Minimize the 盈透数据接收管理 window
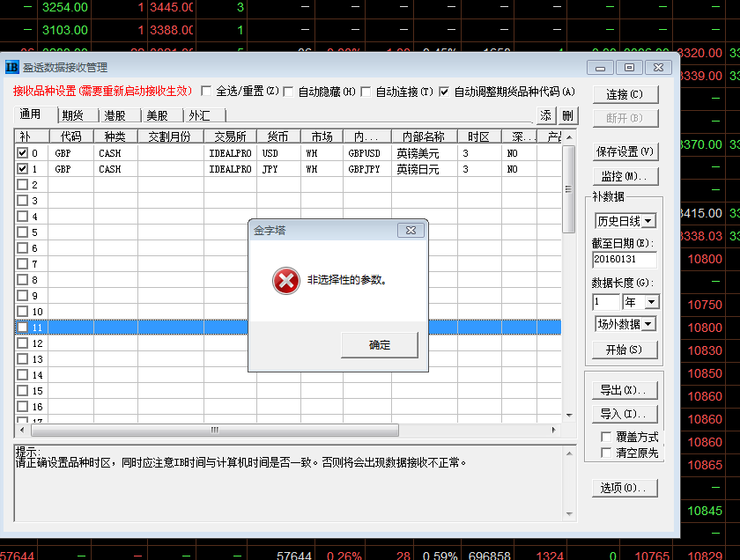Viewport: 740px width, 560px height. pyautogui.click(x=600, y=68)
